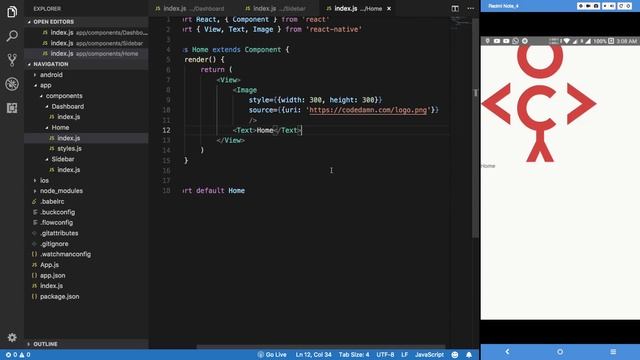Change LF end of line sequence
This screenshot has width=640, height=360.
coord(404,355)
